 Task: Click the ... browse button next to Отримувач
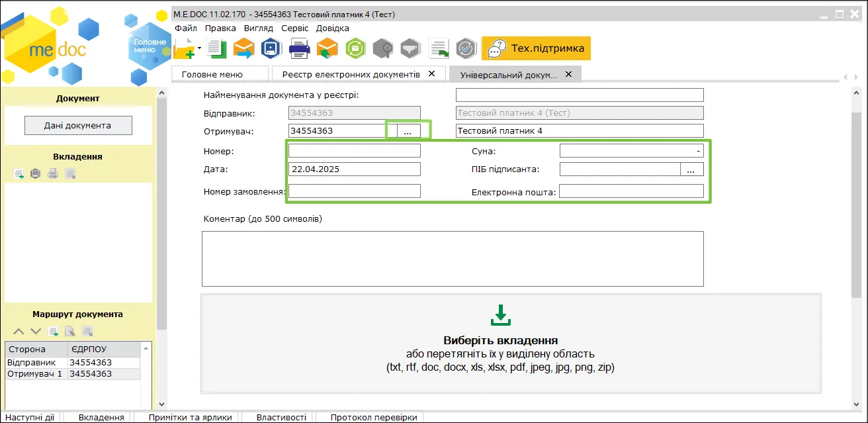tap(408, 131)
